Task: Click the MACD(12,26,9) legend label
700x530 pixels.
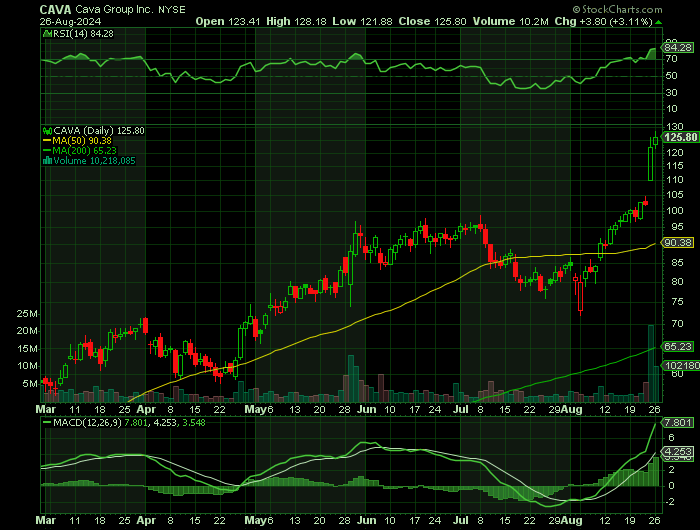Action: pyautogui.click(x=87, y=422)
